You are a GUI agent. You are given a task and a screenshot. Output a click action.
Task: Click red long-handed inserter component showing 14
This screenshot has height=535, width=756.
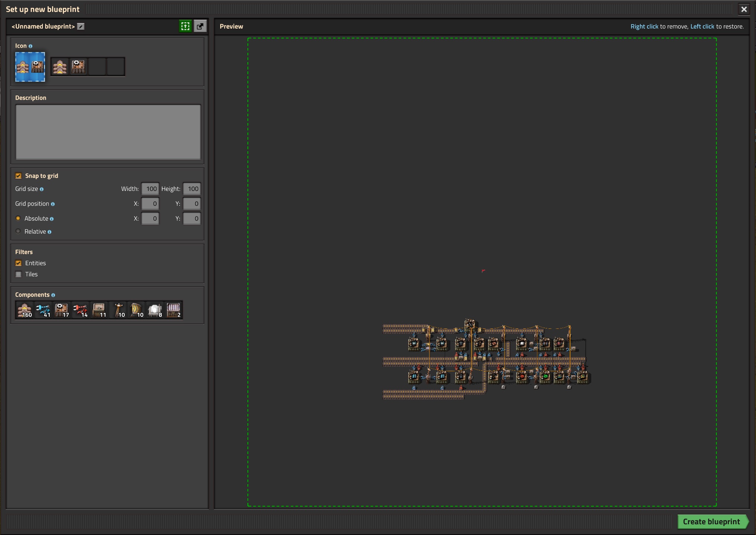point(81,310)
